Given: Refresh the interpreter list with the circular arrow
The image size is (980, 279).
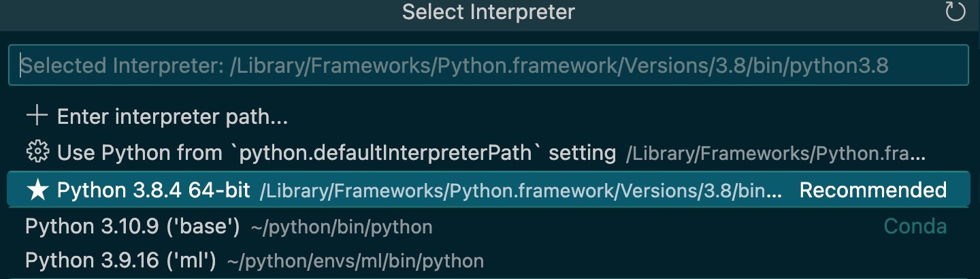Looking at the screenshot, I should 955,12.
